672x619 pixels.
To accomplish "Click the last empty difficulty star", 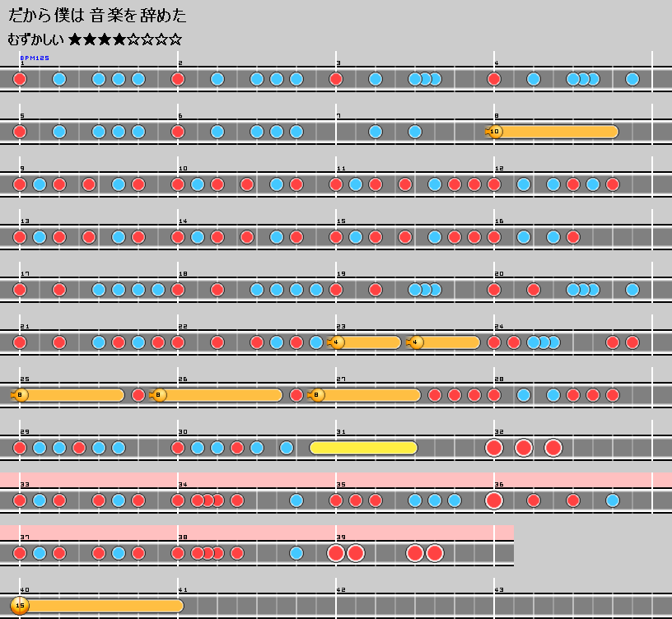I will 175,40.
